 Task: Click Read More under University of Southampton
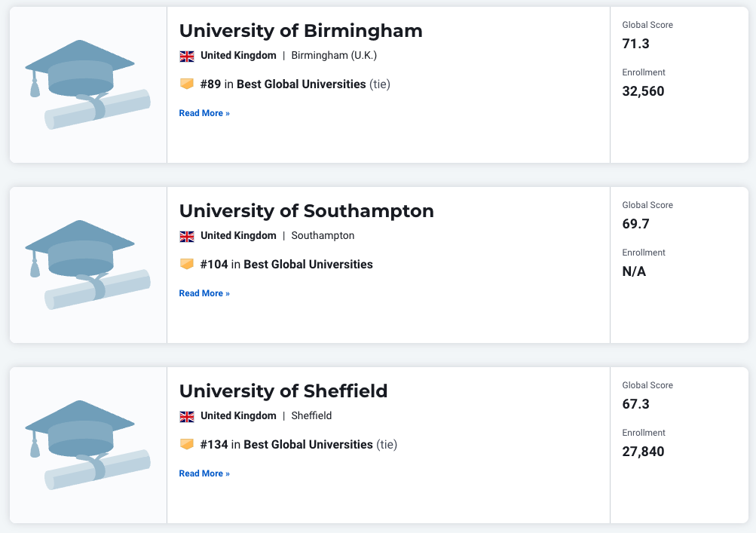204,293
